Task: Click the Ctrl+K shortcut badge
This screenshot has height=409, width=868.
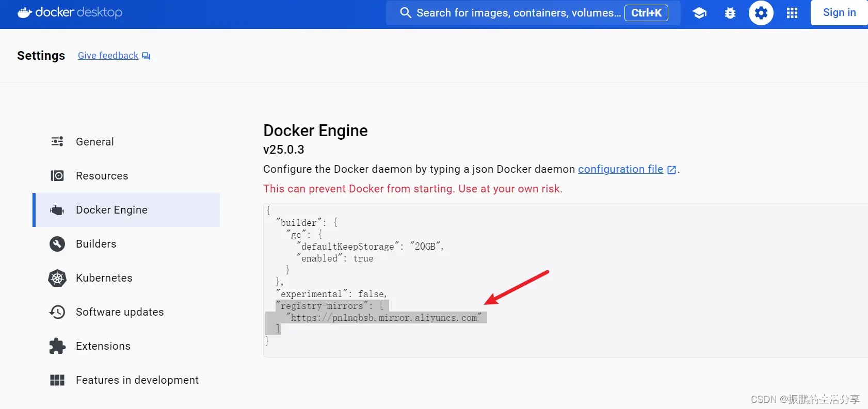Action: [x=646, y=13]
